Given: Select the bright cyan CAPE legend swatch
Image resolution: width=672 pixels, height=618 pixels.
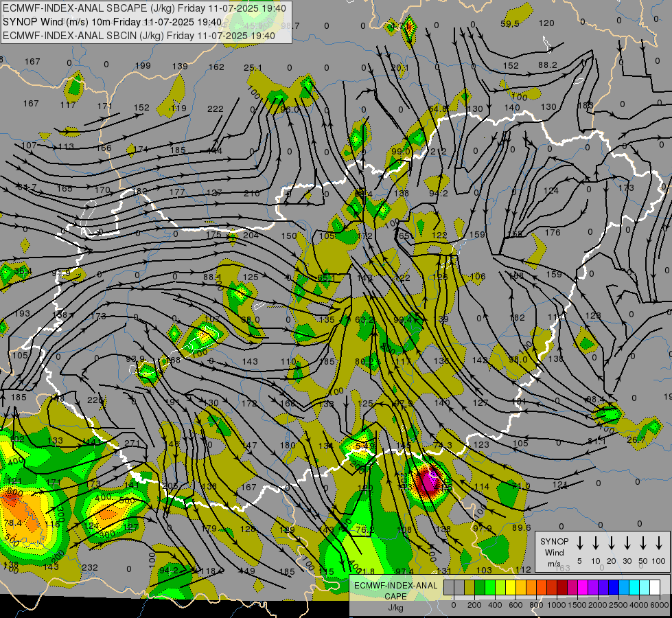Looking at the screenshot, I should tap(634, 588).
